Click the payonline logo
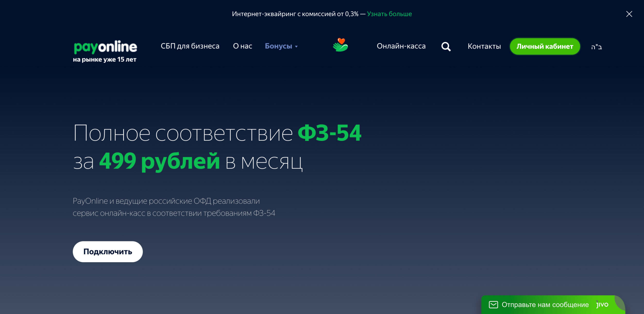Image resolution: width=644 pixels, height=314 pixels. click(x=105, y=47)
